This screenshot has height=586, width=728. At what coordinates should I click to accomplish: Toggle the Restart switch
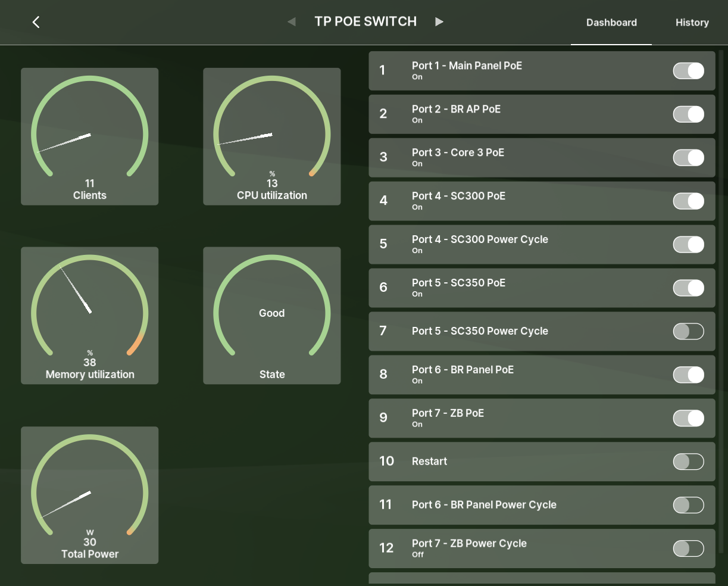point(688,462)
